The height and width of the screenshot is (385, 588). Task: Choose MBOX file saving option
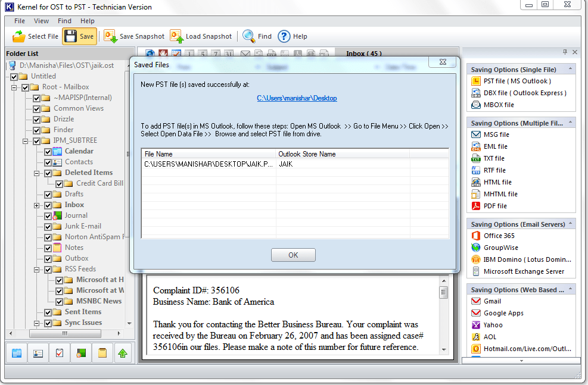(493, 105)
